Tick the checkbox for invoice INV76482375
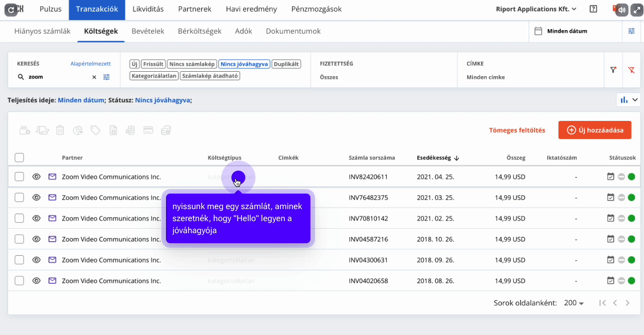The width and height of the screenshot is (644, 335). [x=19, y=198]
